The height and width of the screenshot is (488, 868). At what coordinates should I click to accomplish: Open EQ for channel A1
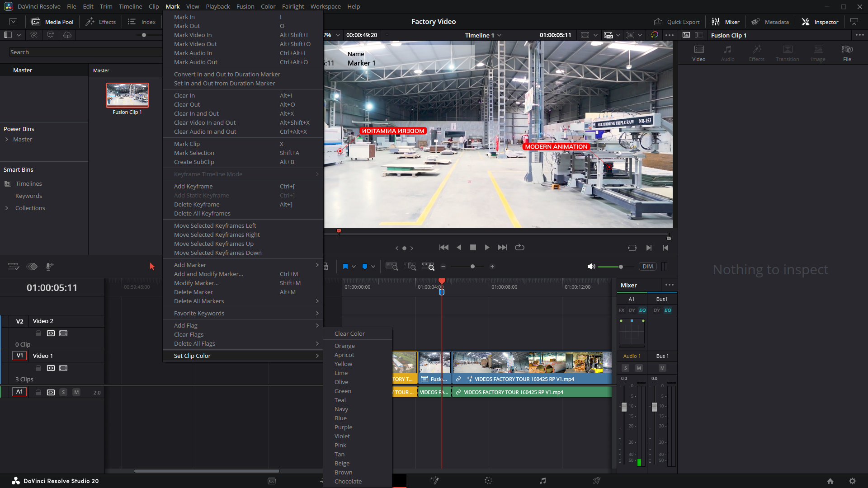pos(642,310)
